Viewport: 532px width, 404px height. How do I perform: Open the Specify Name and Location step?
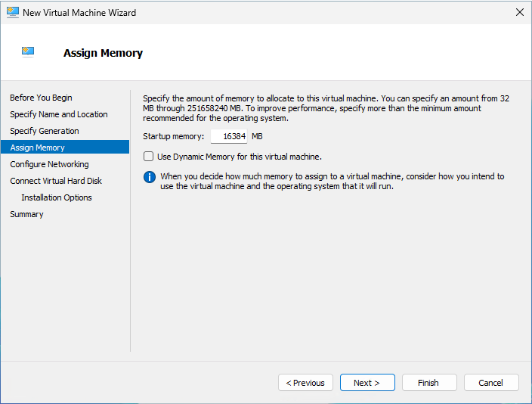click(x=58, y=114)
